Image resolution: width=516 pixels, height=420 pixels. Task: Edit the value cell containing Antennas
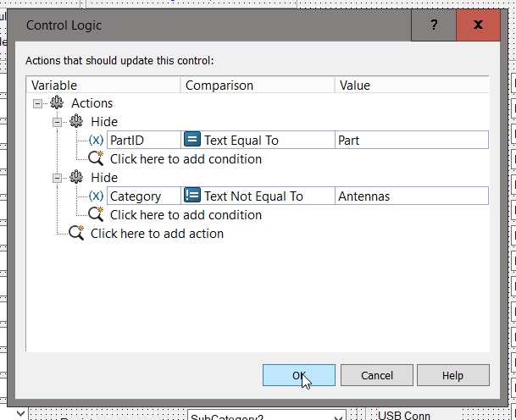click(x=412, y=196)
